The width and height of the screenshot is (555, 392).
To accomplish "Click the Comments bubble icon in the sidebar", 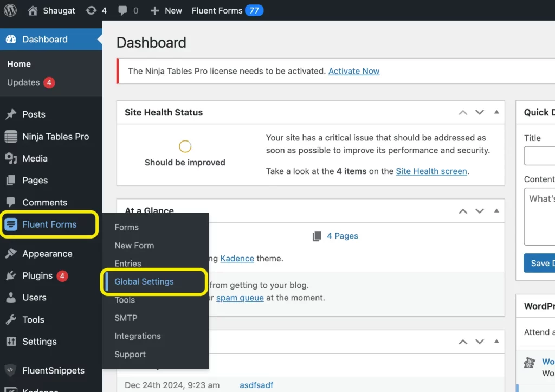I will point(11,202).
